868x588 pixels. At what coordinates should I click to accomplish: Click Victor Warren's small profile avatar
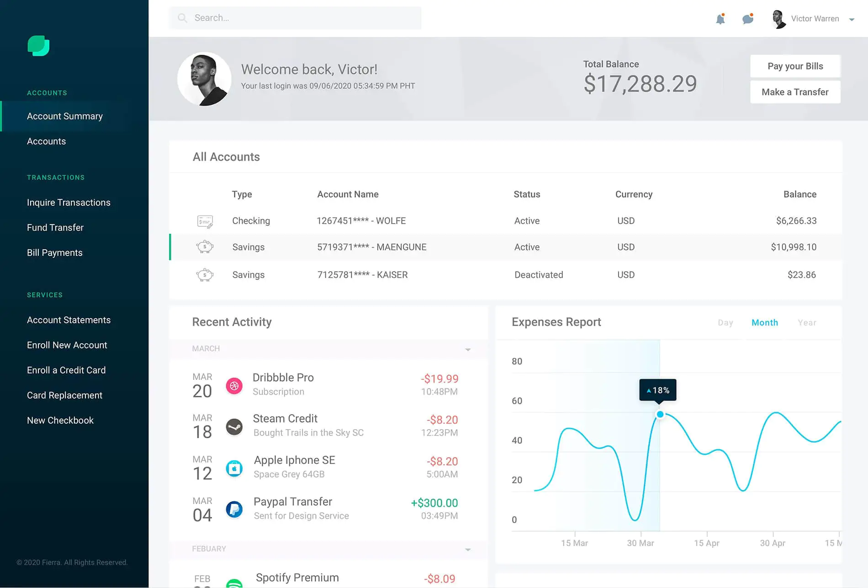(778, 19)
